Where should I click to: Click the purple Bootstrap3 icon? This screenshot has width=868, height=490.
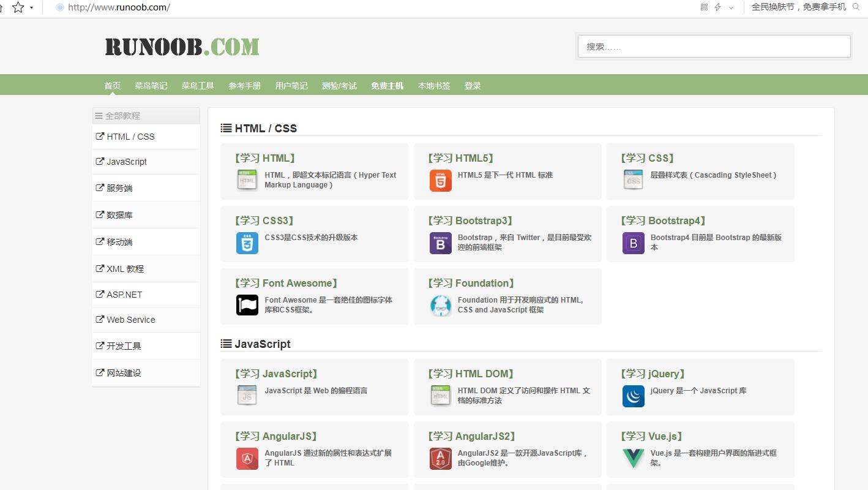pyautogui.click(x=441, y=243)
